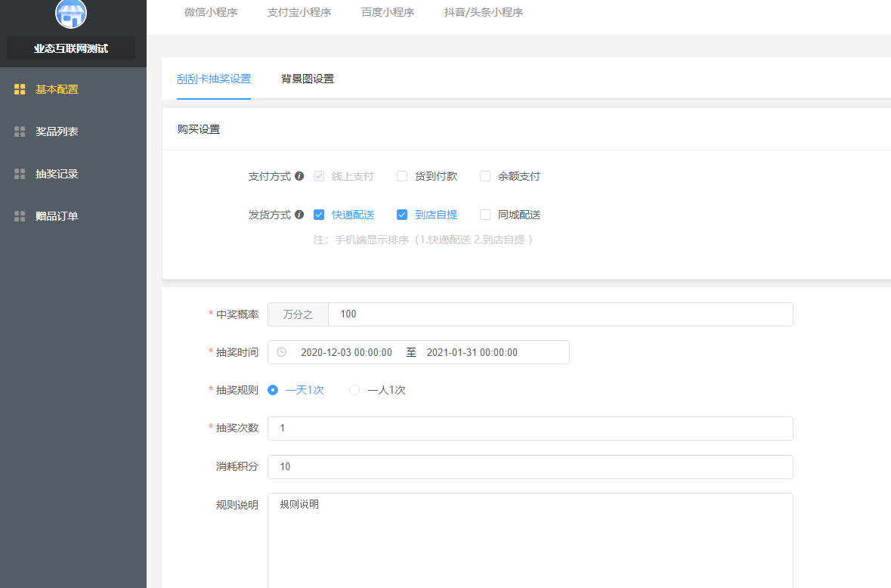
Task: Click the start date 2020-12-03 00:00:00
Action: tap(346, 352)
